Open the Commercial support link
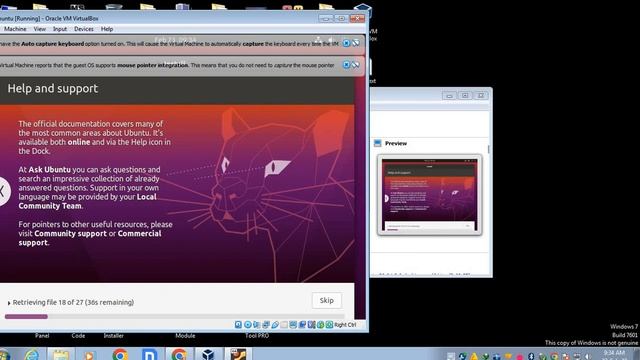Screen dimensions: 640x360 click(90, 238)
